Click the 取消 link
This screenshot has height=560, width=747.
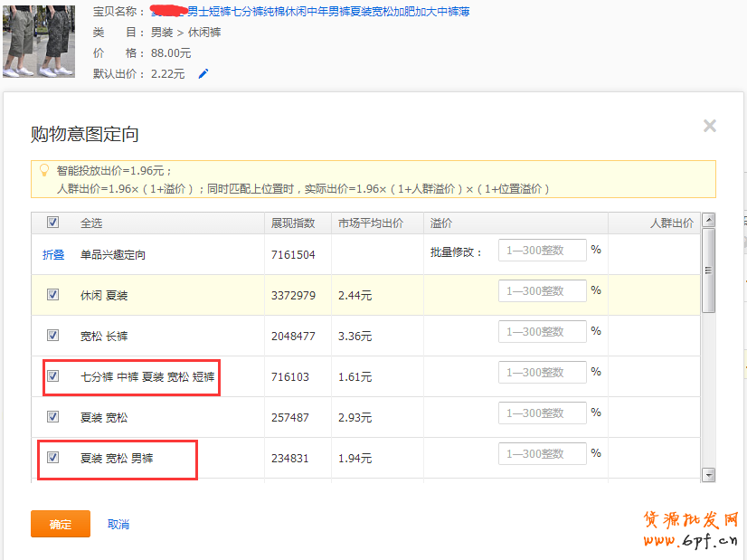click(118, 525)
